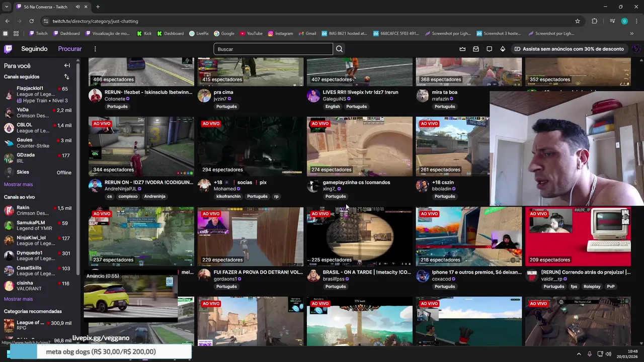Open the notifications inbox icon
The height and width of the screenshot is (362, 644).
point(476,49)
